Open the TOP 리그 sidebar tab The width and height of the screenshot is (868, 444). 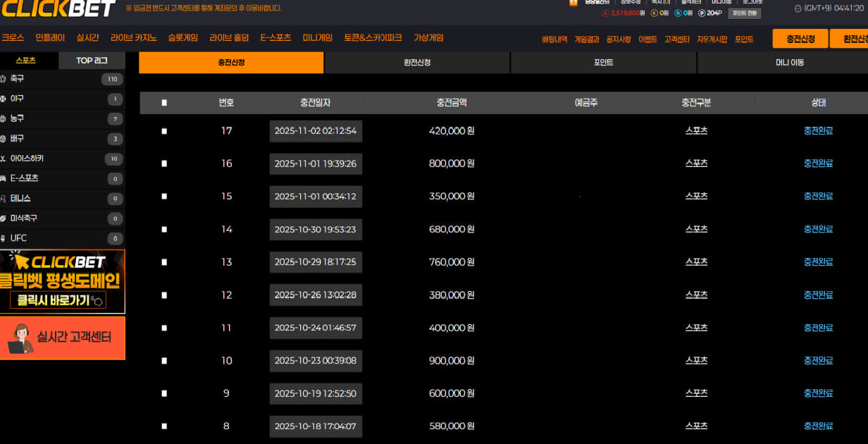92,61
